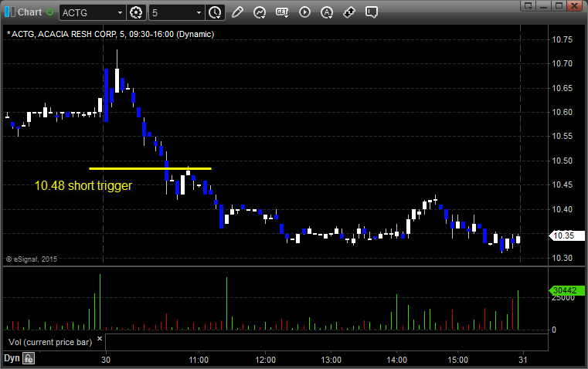
Task: Click the 10.40 price axis label
Action: [563, 209]
